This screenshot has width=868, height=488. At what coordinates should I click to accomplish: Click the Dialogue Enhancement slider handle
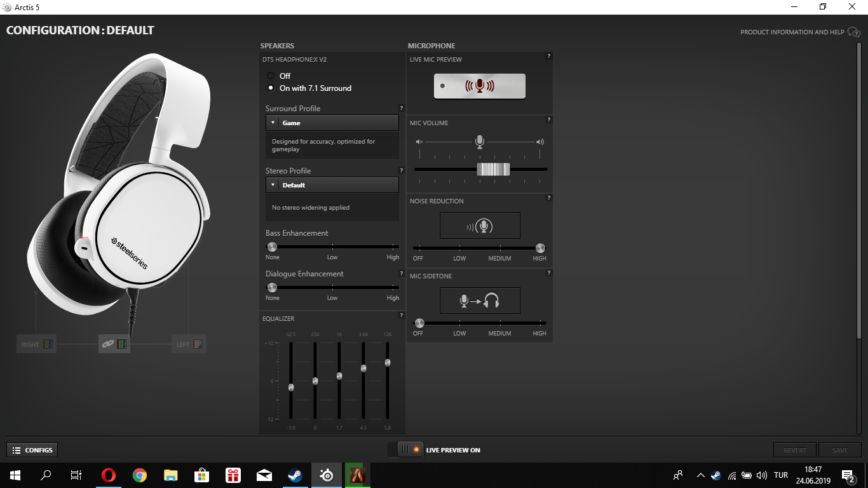point(272,287)
